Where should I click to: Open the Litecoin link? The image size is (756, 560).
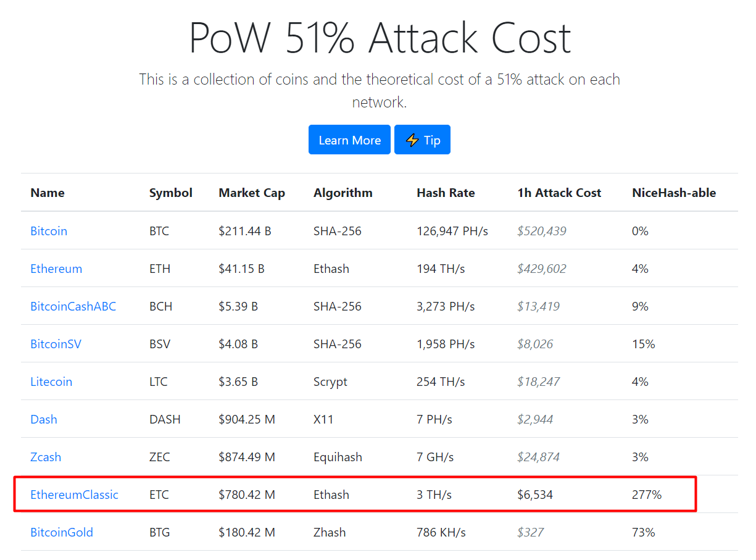click(51, 382)
